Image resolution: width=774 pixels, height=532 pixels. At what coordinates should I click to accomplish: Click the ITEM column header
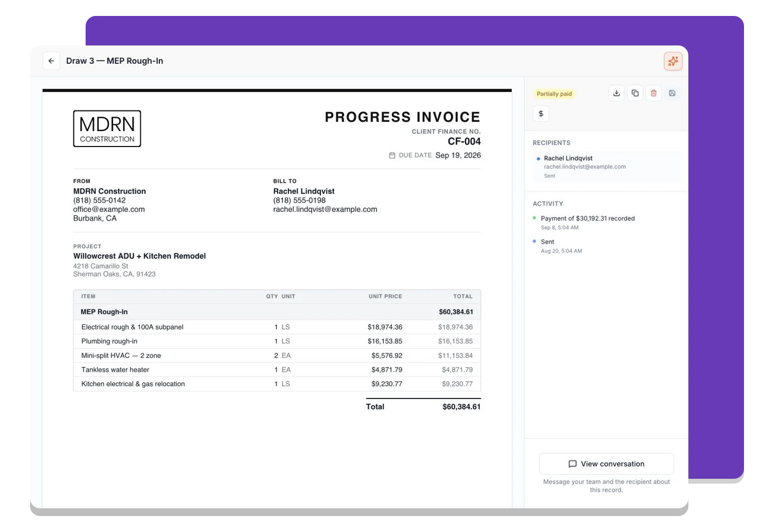point(88,296)
